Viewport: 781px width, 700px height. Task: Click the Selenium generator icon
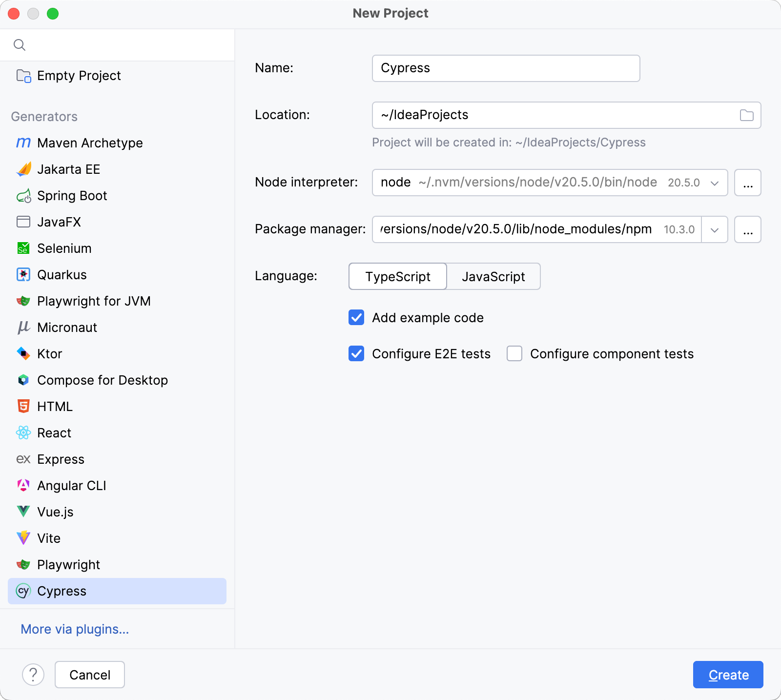point(23,248)
